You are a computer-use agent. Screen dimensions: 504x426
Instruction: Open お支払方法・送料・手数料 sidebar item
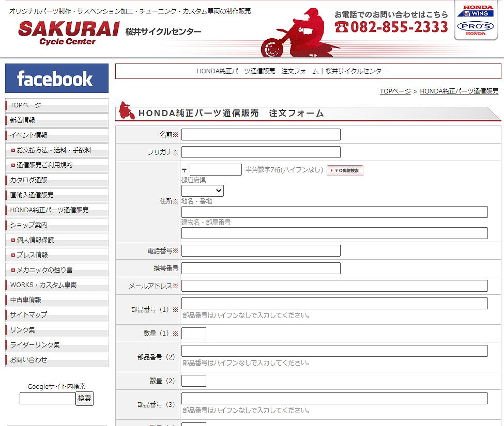coord(57,150)
